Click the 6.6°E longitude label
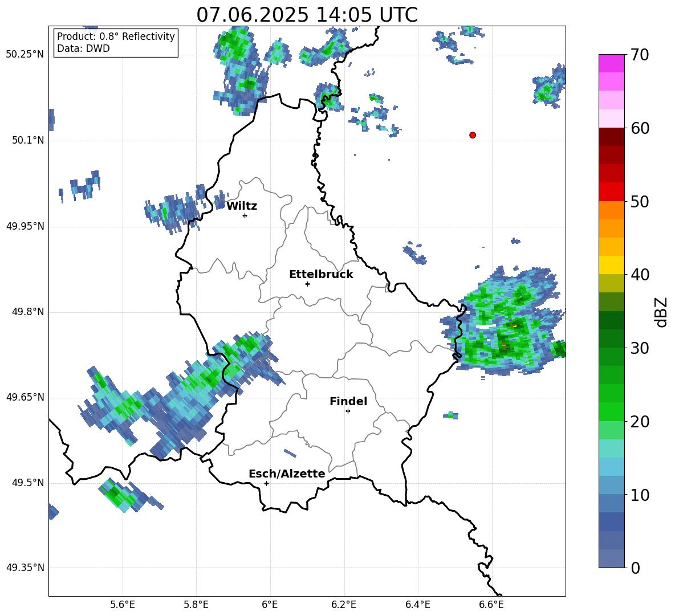Screen dimensions: 675x616 tap(491, 605)
